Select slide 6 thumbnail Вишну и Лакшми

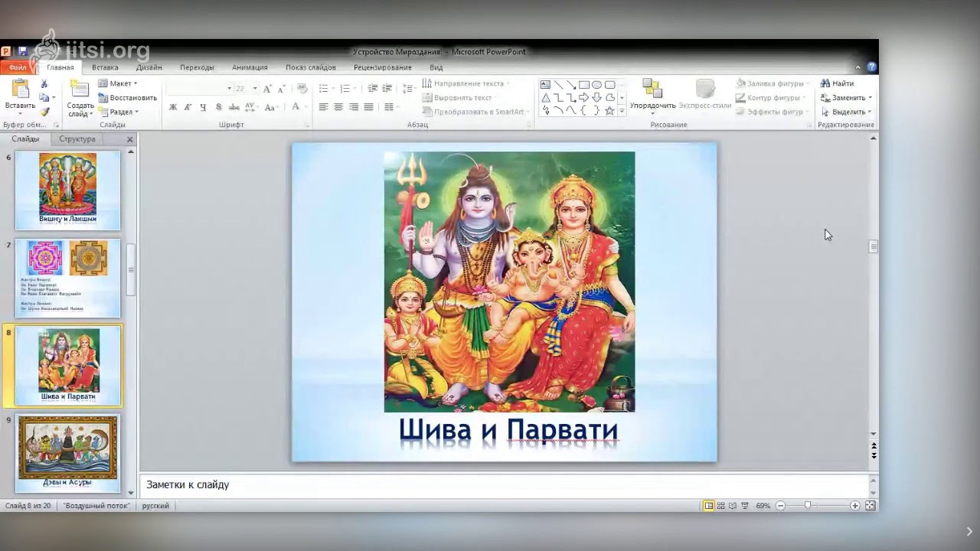(x=68, y=190)
